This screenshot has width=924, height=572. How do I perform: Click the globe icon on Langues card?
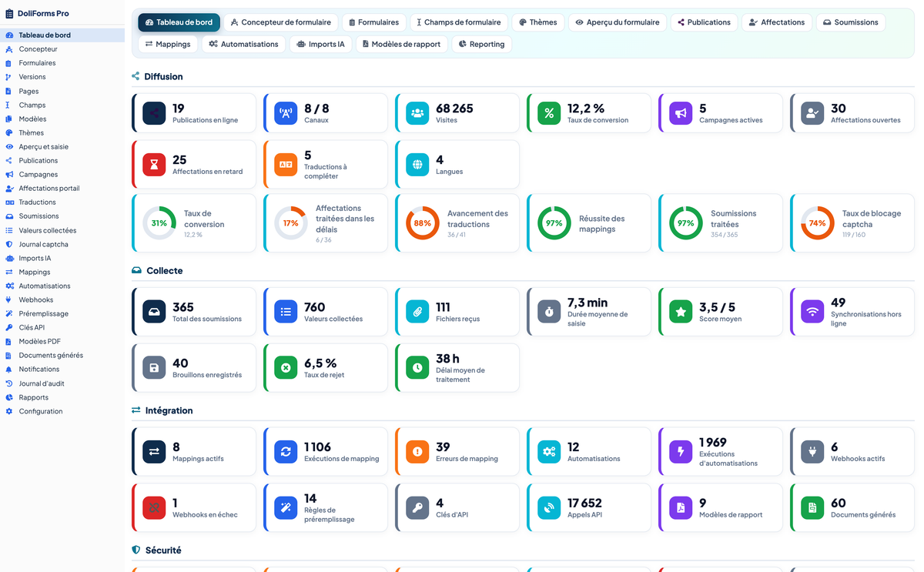coord(417,164)
